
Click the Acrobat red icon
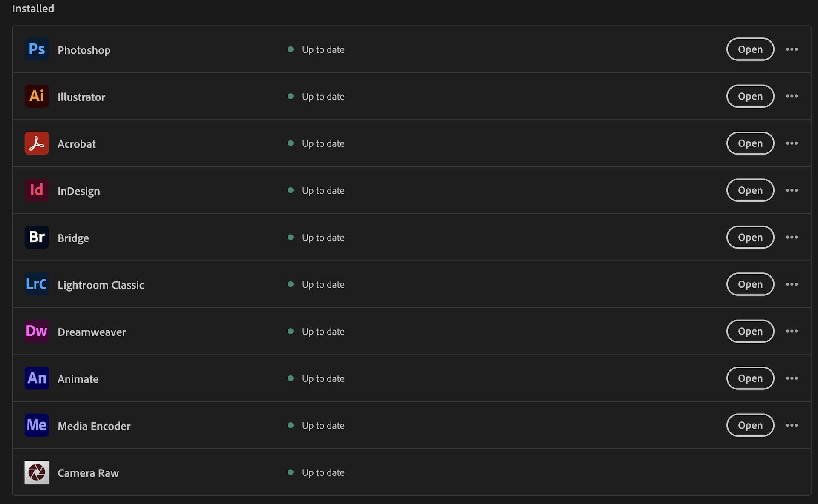pos(37,143)
